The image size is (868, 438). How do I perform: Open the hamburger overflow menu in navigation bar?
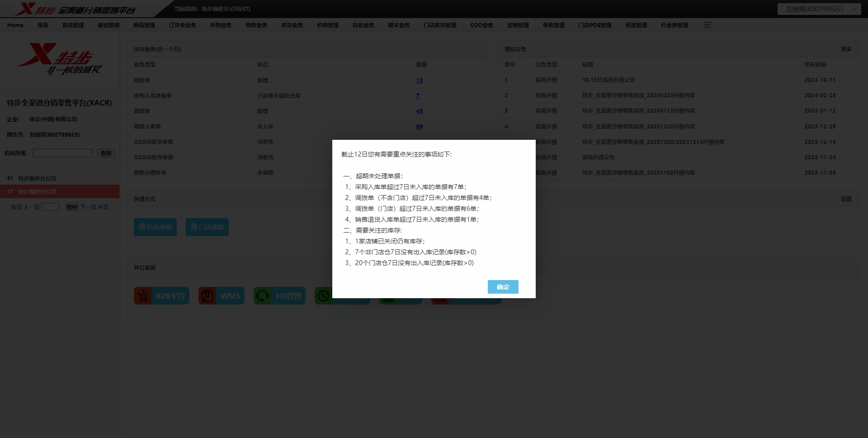(x=708, y=25)
